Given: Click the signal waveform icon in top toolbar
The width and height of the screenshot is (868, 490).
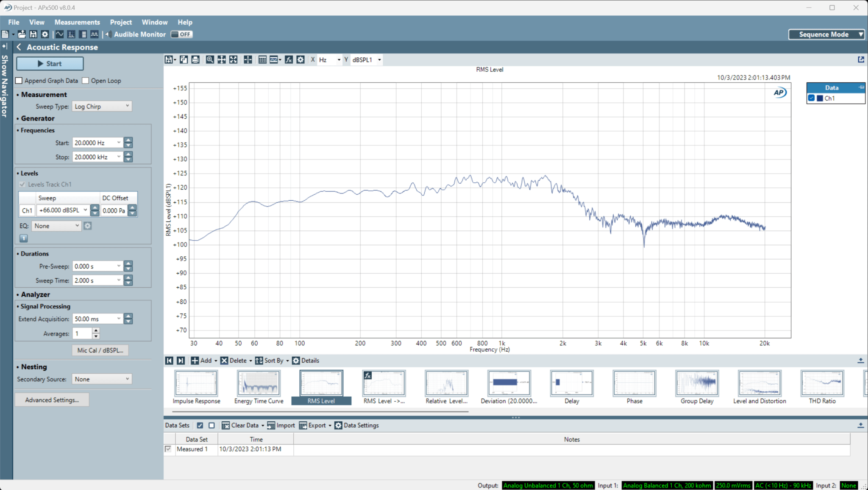Looking at the screenshot, I should coord(60,34).
